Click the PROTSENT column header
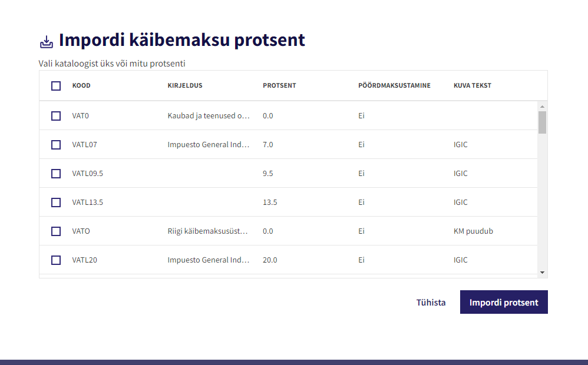The width and height of the screenshot is (588, 365). [x=279, y=85]
